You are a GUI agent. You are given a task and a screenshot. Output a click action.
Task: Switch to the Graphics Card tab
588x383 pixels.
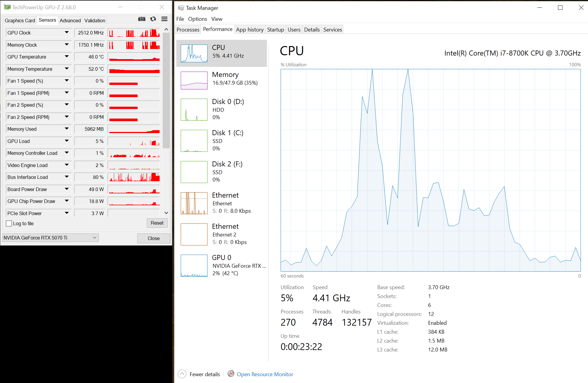pos(20,21)
